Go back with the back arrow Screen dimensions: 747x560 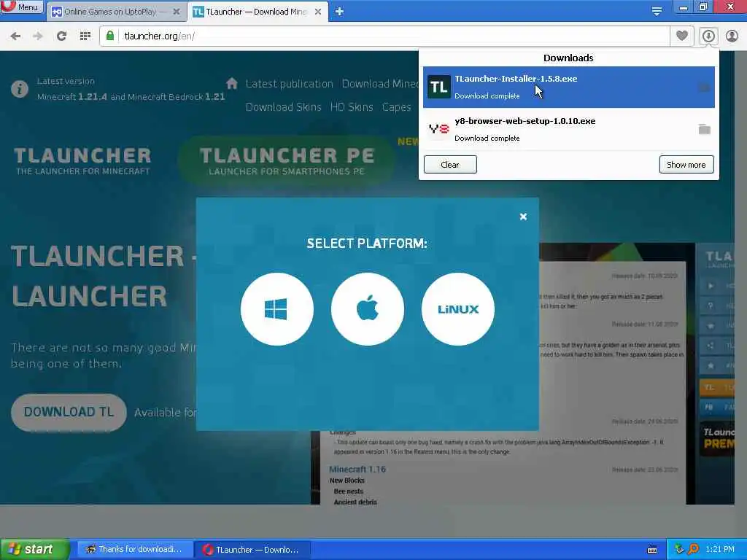point(16,36)
